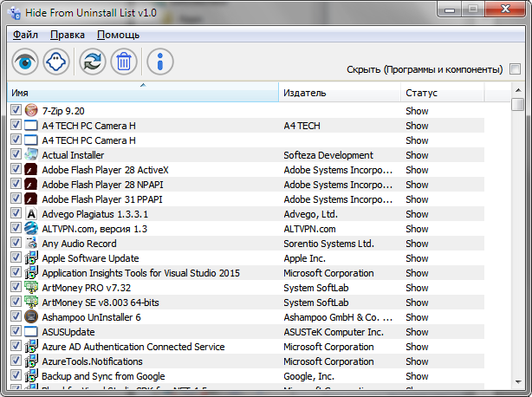Click the refresh arrows toolbar icon
The width and height of the screenshot is (532, 397).
(x=93, y=62)
